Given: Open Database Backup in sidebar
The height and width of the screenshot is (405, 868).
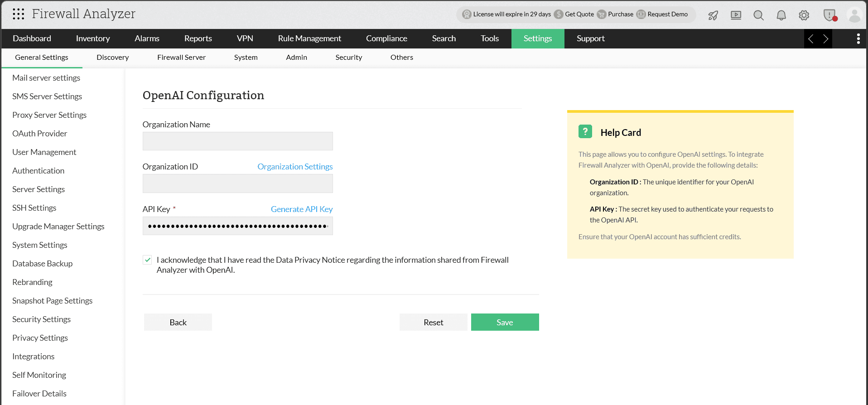Looking at the screenshot, I should [x=42, y=264].
